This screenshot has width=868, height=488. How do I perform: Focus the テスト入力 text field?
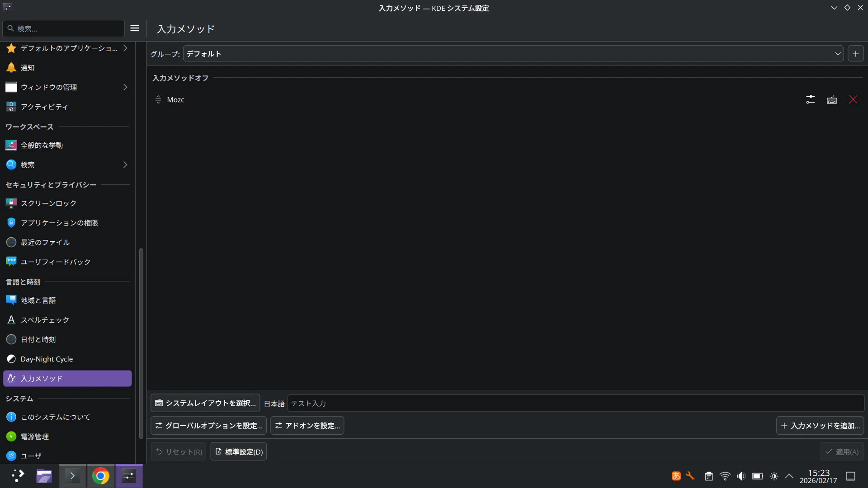[576, 403]
